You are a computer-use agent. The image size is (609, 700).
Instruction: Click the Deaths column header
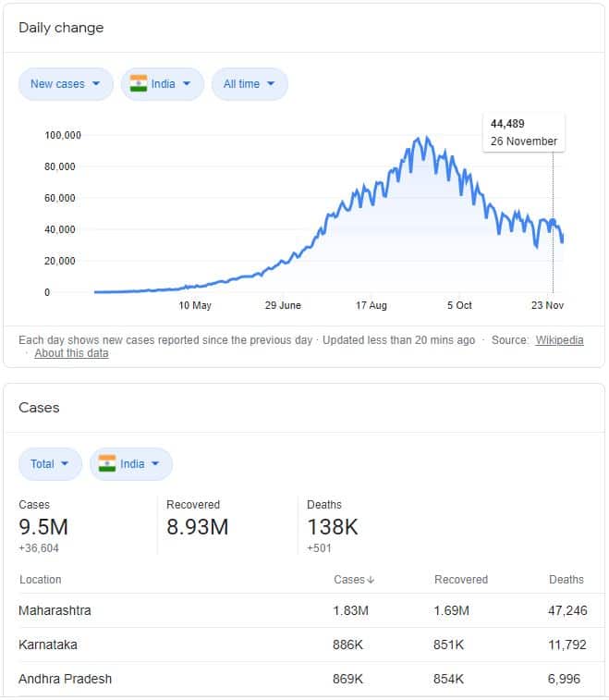pos(566,580)
